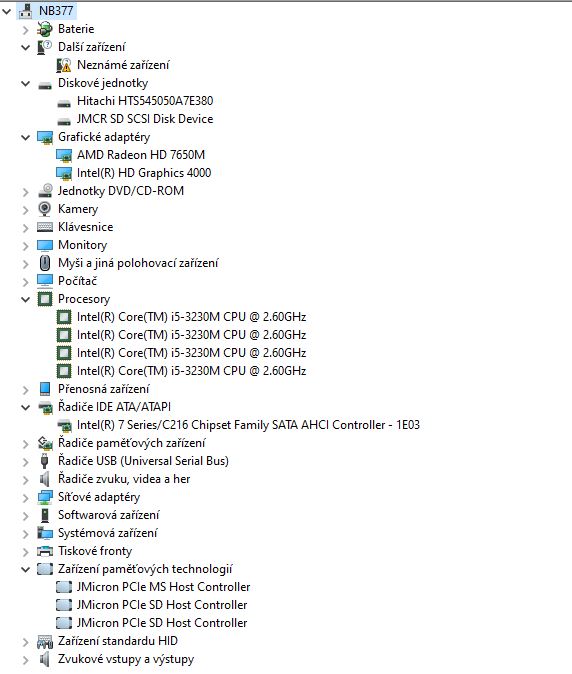The image size is (572, 674).
Task: Click the Baterie battery icon
Action: [44, 29]
